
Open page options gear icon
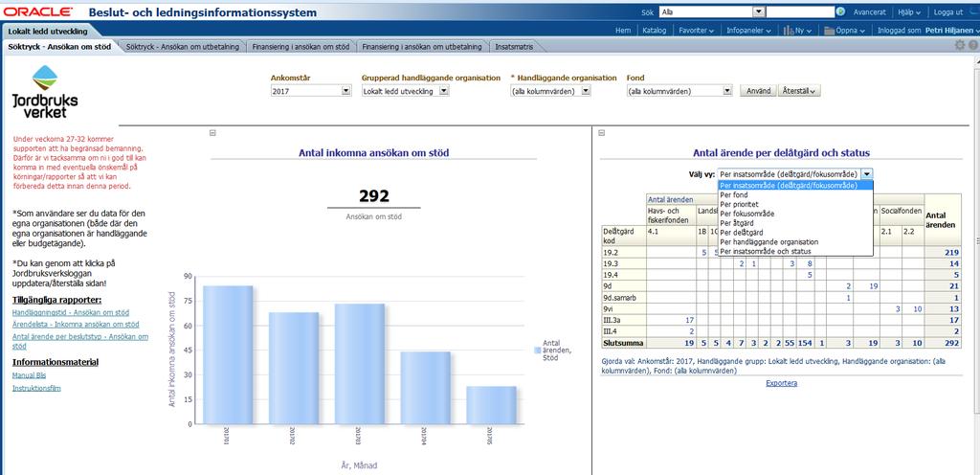tap(961, 45)
